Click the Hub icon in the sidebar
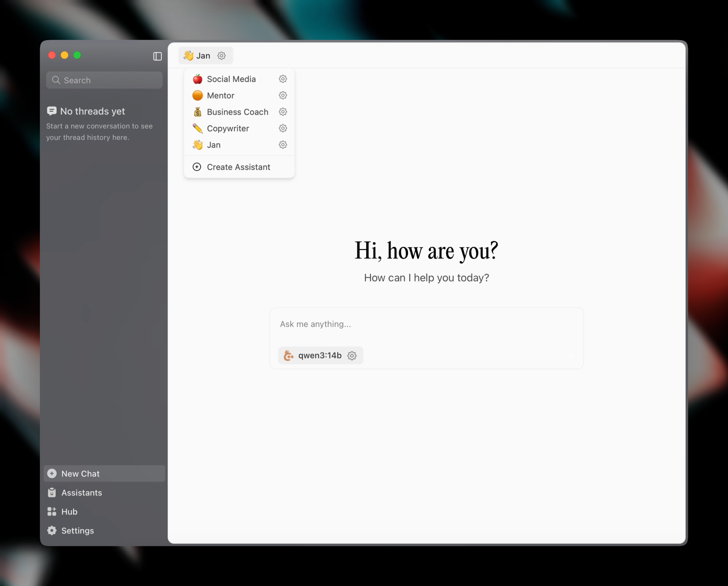This screenshot has width=728, height=586. pos(52,511)
